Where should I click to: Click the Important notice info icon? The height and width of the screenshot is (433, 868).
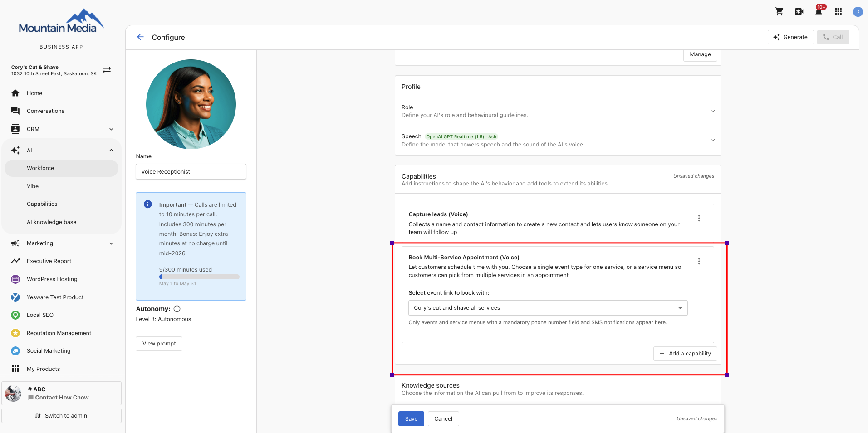[148, 204]
